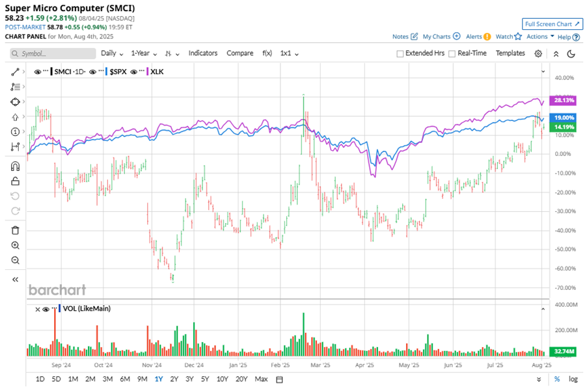The height and width of the screenshot is (392, 587).
Task: Open the f(x) expressions menu
Action: [267, 53]
